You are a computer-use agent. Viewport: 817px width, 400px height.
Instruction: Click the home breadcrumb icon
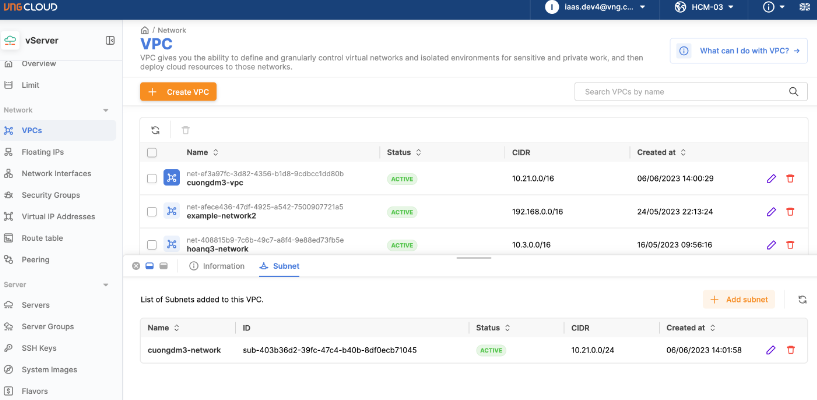(x=145, y=31)
